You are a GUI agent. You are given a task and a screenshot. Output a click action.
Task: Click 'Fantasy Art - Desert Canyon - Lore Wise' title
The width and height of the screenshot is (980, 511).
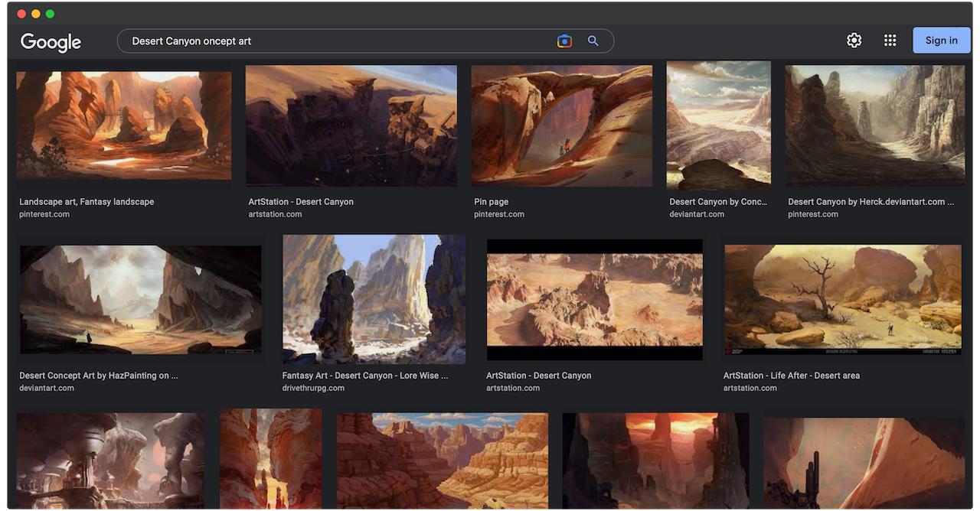point(365,376)
